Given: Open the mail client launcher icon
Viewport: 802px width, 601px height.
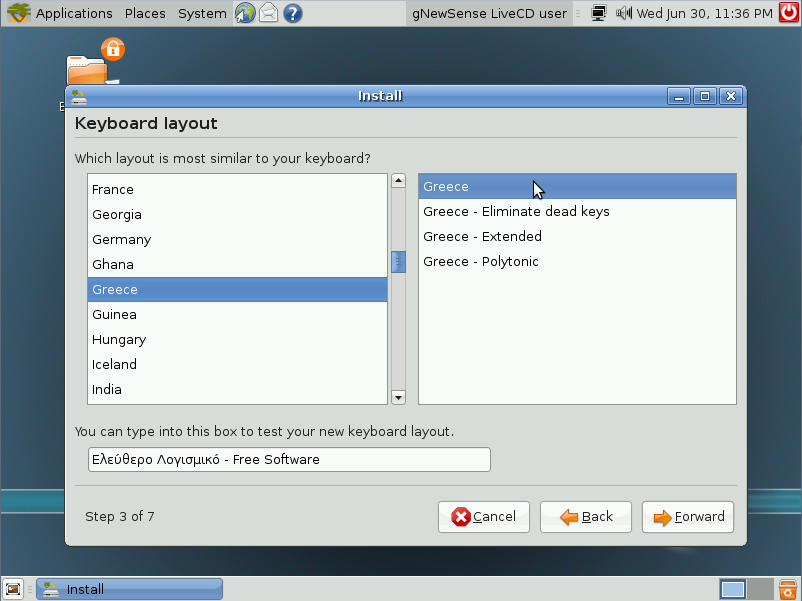Looking at the screenshot, I should coord(269,13).
